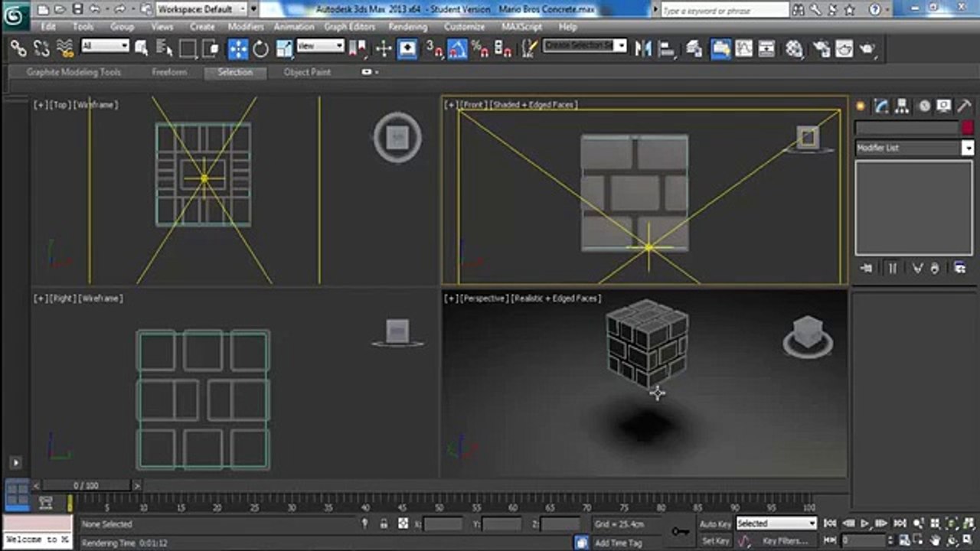Choose Rectangular Selection Region tool
This screenshot has width=980, height=551.
click(188, 49)
